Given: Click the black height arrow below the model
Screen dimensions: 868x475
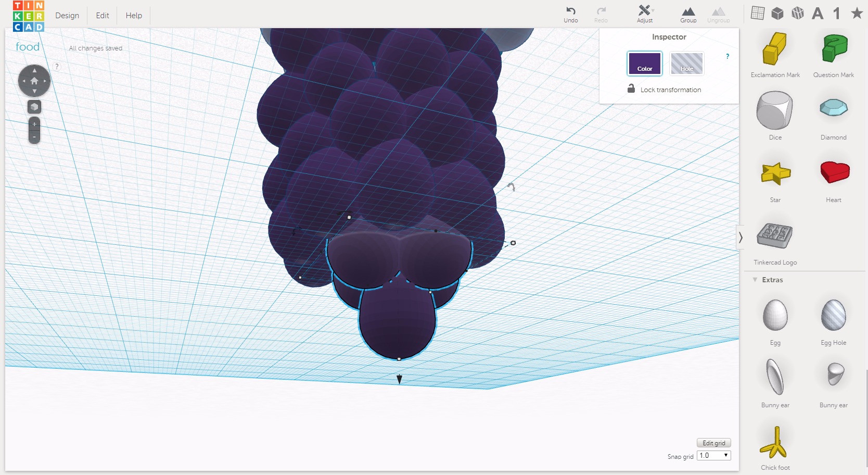Looking at the screenshot, I should 399,379.
